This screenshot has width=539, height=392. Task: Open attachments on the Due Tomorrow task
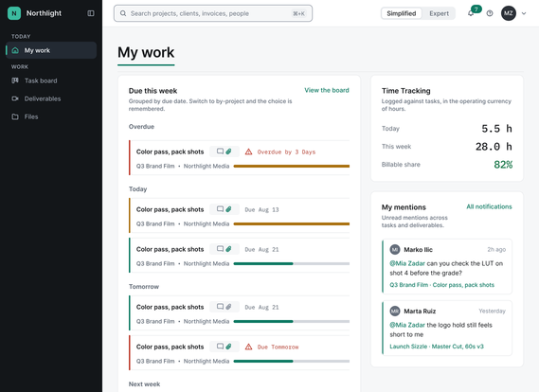pyautogui.click(x=228, y=347)
